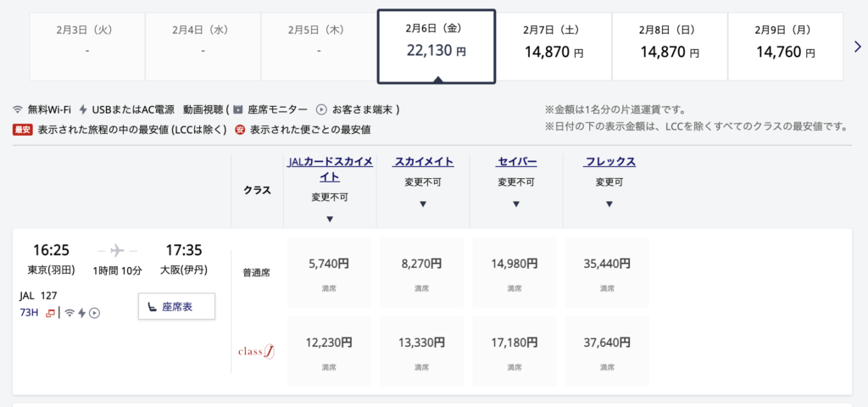Viewport: 868px width, 407px height.
Task: Select the 2月3日（火）date tab
Action: click(87, 47)
